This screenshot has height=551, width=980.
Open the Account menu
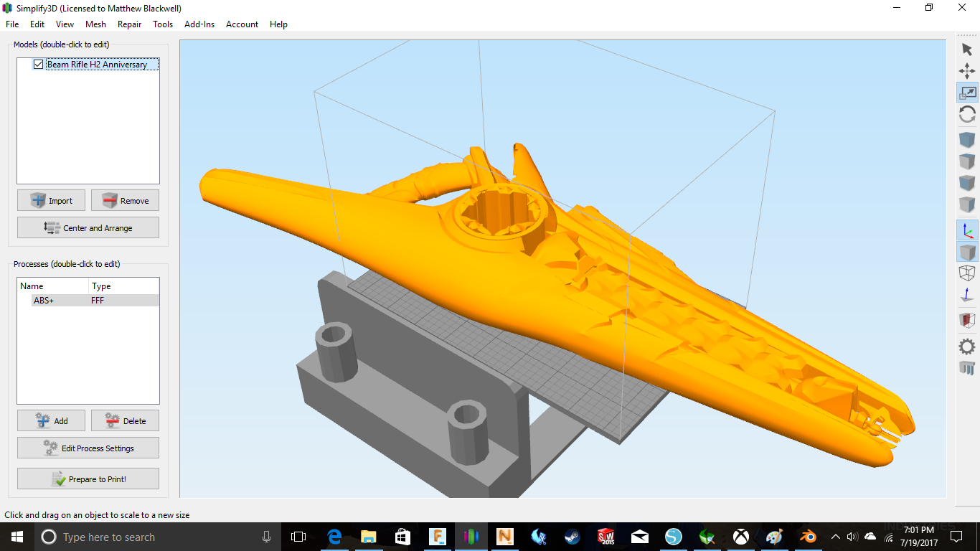click(x=242, y=24)
